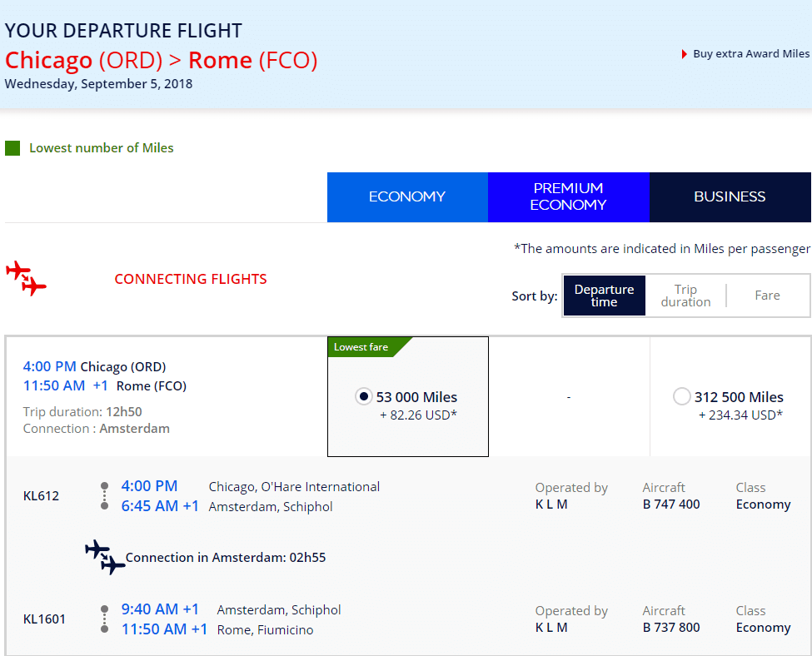Screen dimensions: 812x656
Task: Click the KL612 flight segment dots icon
Action: pos(105,496)
